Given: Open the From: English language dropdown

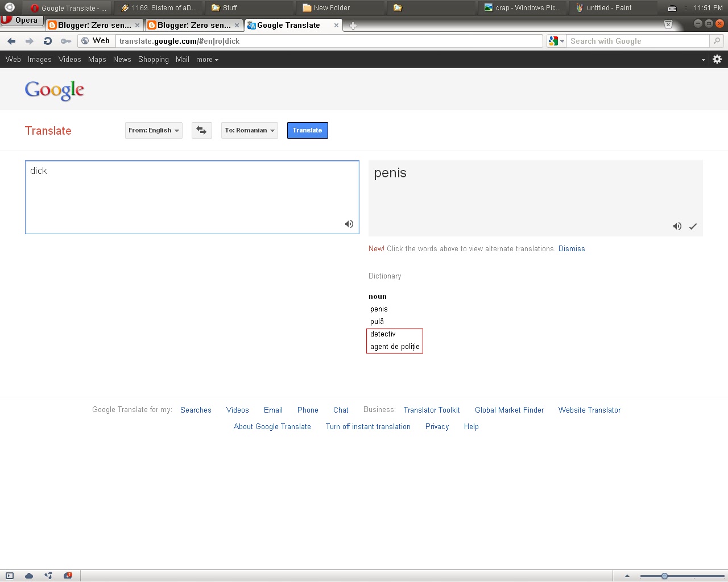Looking at the screenshot, I should tap(154, 130).
